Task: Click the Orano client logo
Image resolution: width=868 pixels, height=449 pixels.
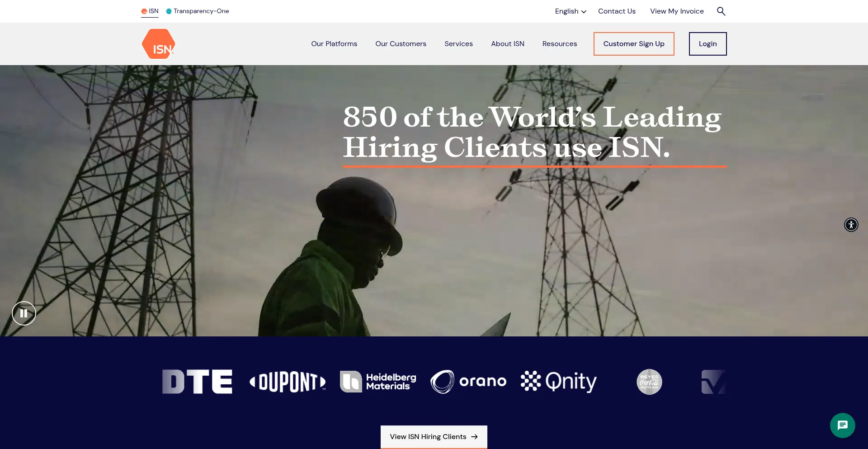Action: [x=468, y=382]
